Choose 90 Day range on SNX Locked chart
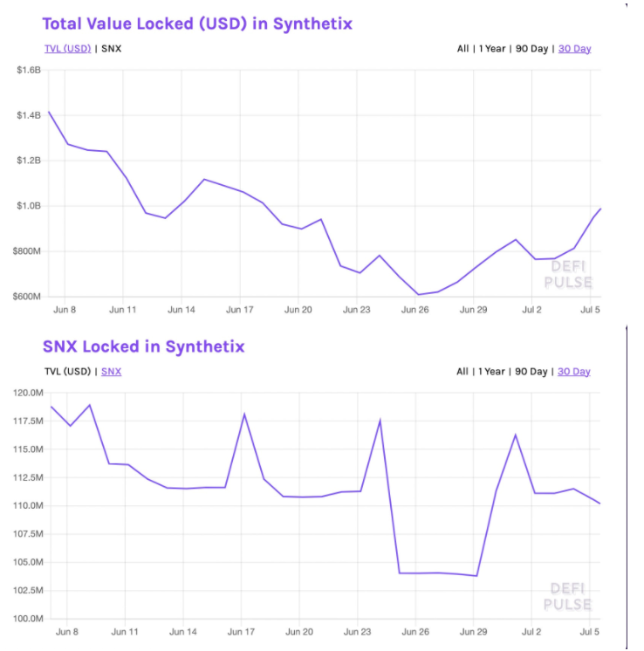Image resolution: width=644 pixels, height=651 pixels. [531, 371]
